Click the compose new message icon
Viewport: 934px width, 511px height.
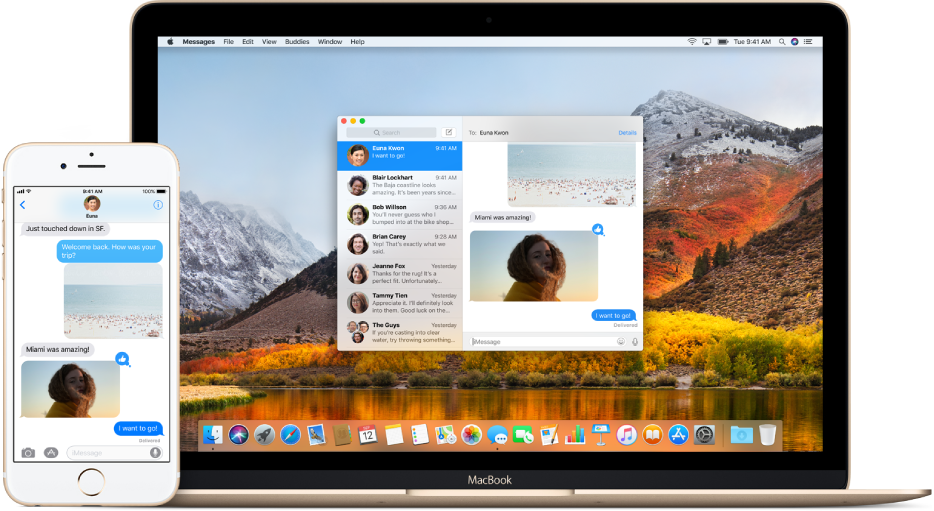pos(449,132)
